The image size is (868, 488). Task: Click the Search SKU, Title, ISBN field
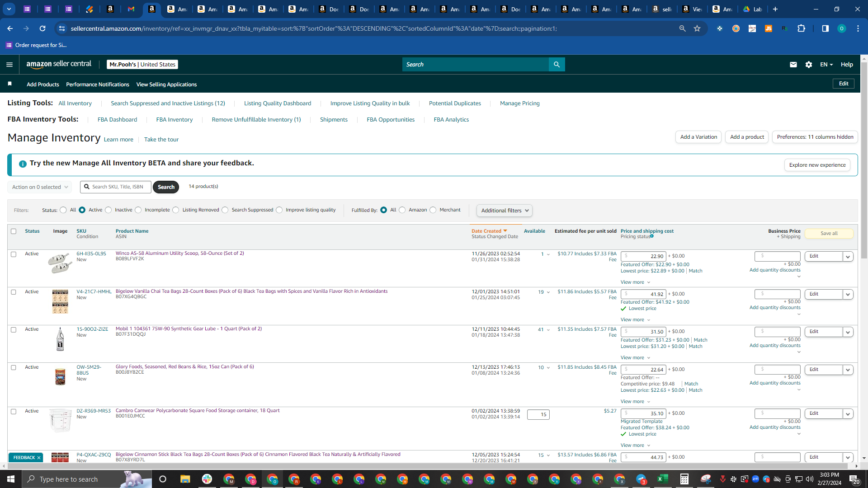pyautogui.click(x=116, y=187)
